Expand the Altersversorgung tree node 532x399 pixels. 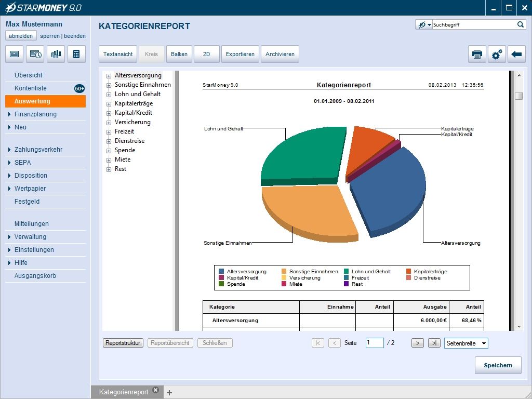click(109, 76)
